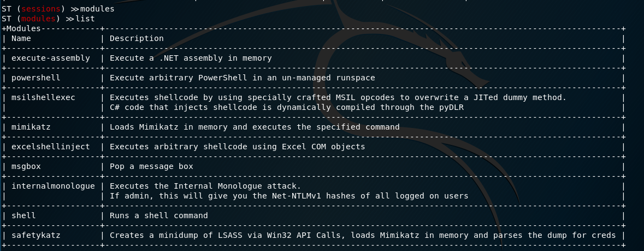
Task: Click 'Execute a .NET assembly in memory' description
Action: click(191, 58)
